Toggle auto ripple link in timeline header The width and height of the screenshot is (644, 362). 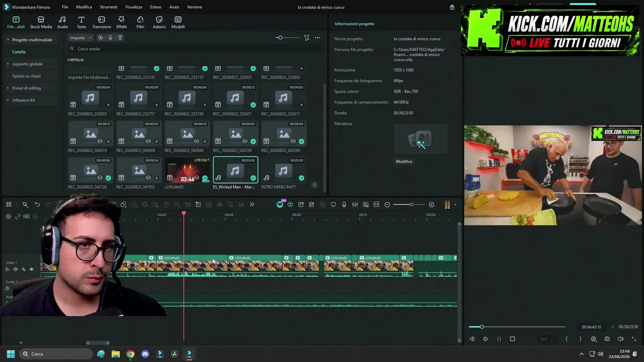pos(18,217)
